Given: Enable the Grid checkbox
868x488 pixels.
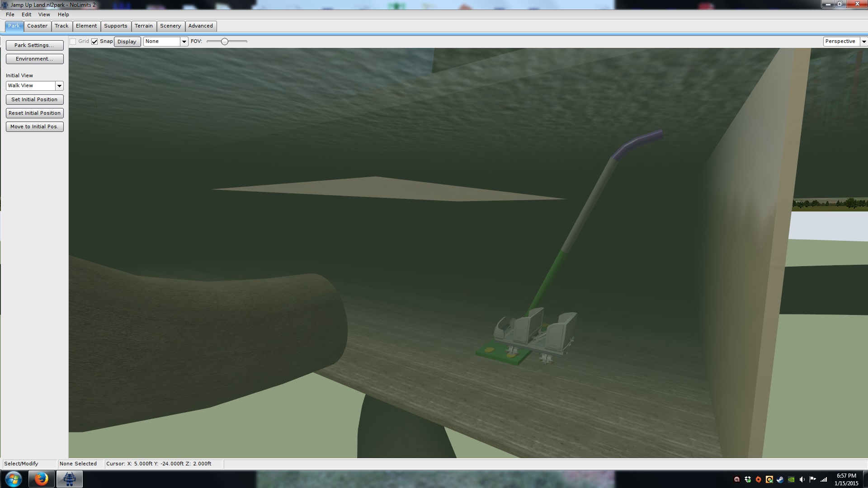Looking at the screenshot, I should click(73, 42).
